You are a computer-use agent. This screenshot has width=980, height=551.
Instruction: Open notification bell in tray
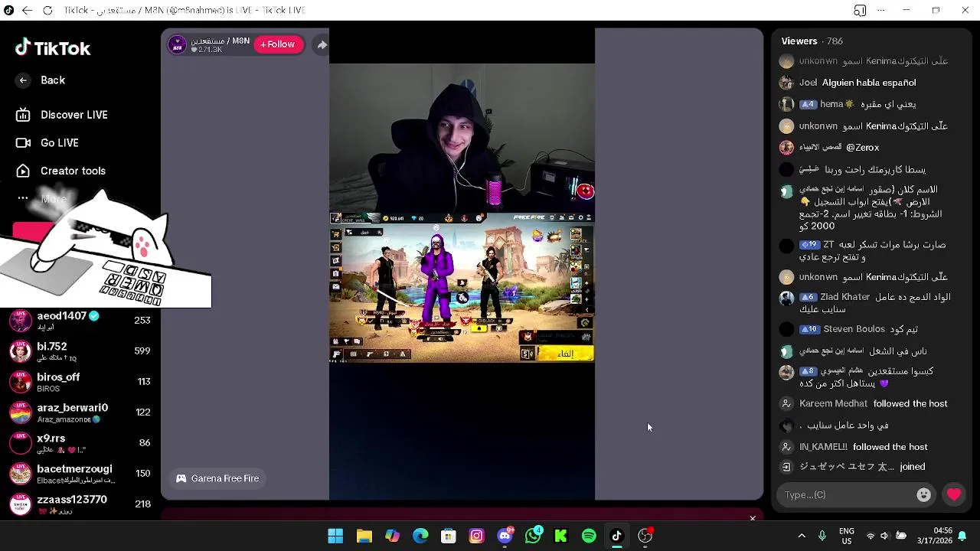962,536
